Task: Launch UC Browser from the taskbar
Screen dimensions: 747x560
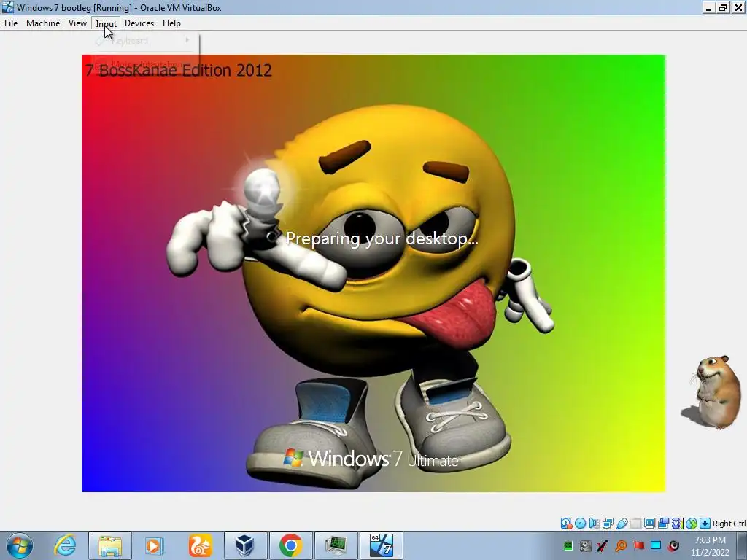Action: [x=200, y=545]
